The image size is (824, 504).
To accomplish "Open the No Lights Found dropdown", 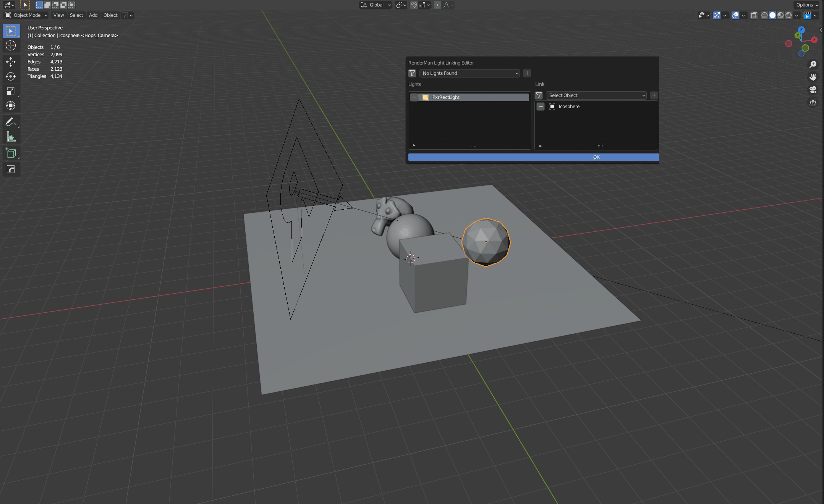I will [x=469, y=73].
